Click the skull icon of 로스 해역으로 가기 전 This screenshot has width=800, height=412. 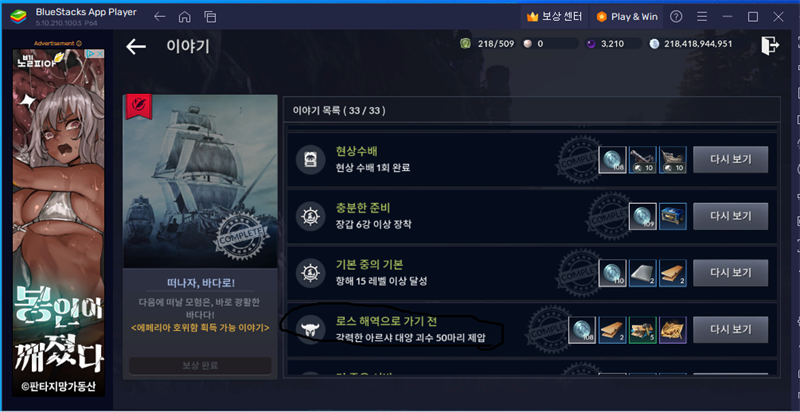tap(310, 330)
